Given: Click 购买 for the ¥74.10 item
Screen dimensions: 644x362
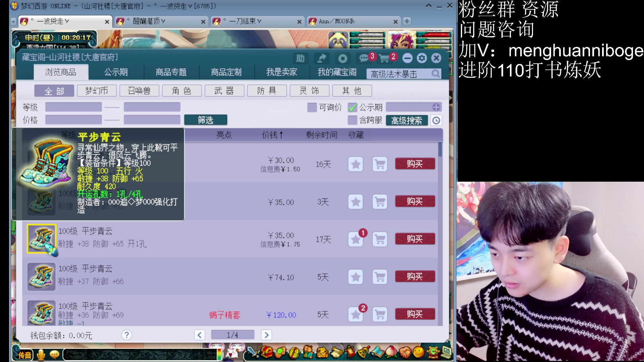Looking at the screenshot, I should coord(415,277).
